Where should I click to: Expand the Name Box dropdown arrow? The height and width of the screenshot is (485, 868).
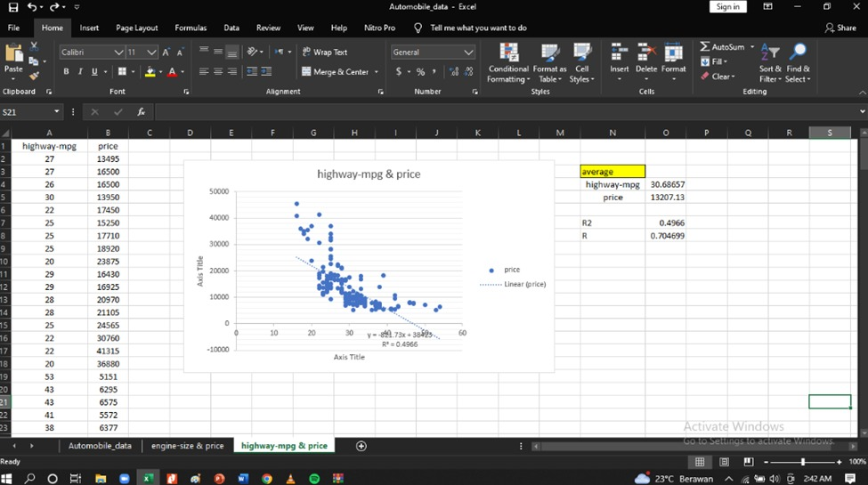click(x=56, y=112)
